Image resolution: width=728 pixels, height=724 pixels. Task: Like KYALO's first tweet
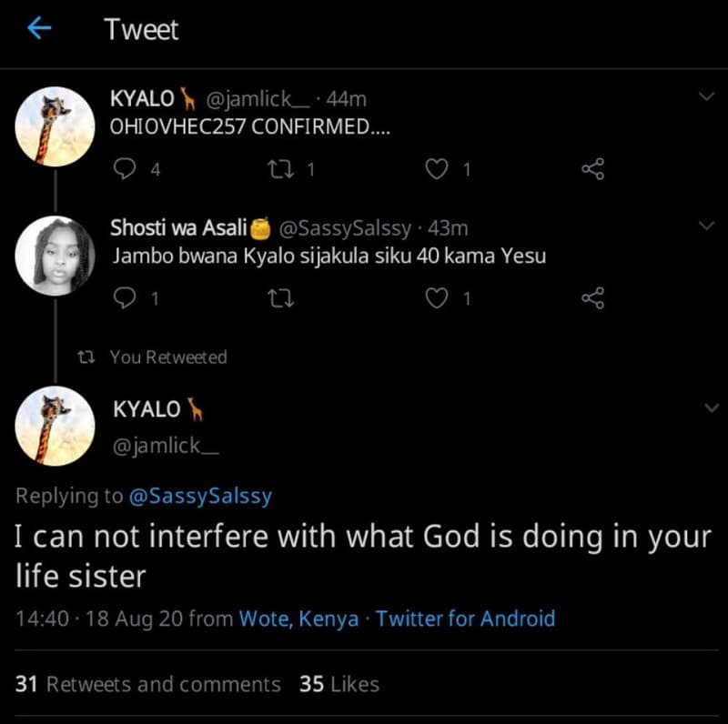tap(437, 168)
